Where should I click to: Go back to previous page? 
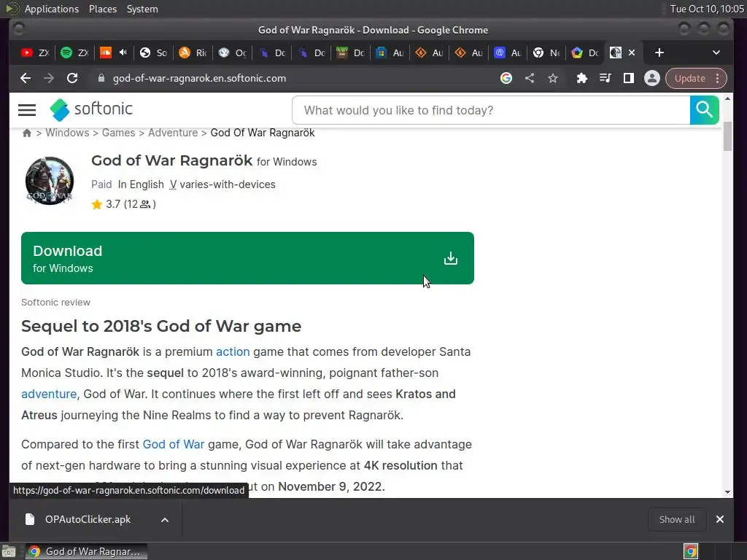26,79
